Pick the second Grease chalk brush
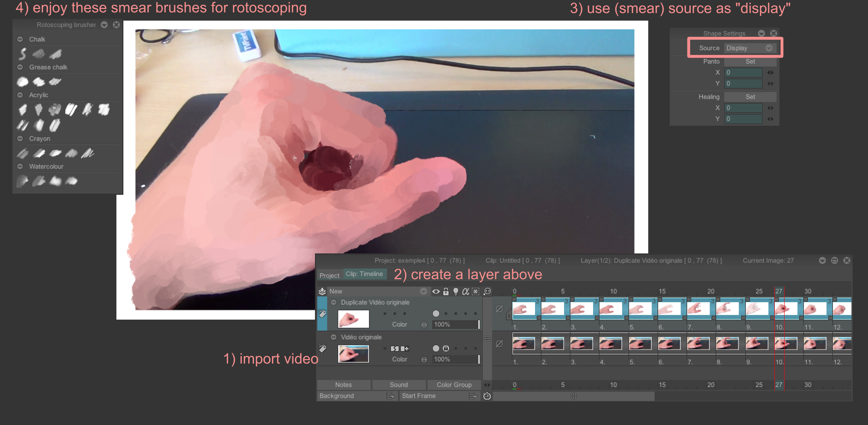The image size is (868, 425). pyautogui.click(x=39, y=82)
